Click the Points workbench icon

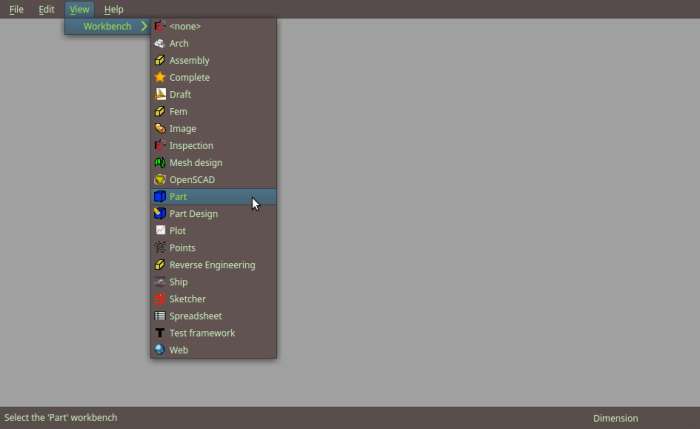(x=160, y=247)
